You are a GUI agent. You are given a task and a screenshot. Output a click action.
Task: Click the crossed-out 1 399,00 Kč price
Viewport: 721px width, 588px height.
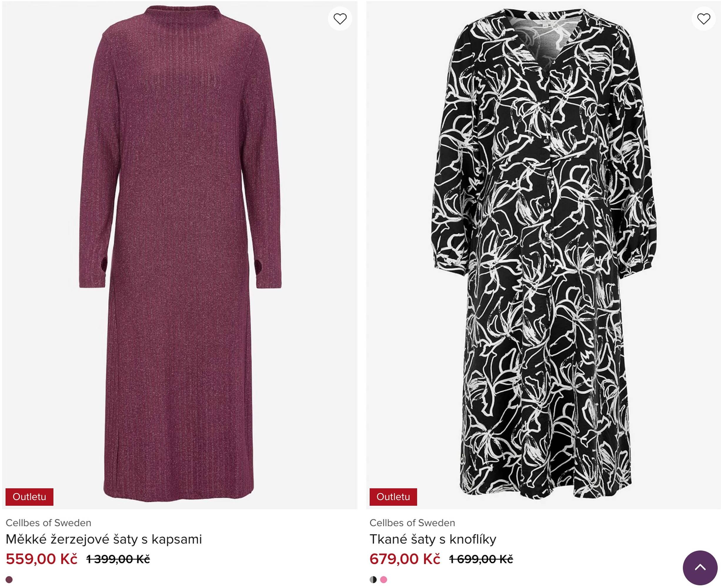click(x=118, y=559)
